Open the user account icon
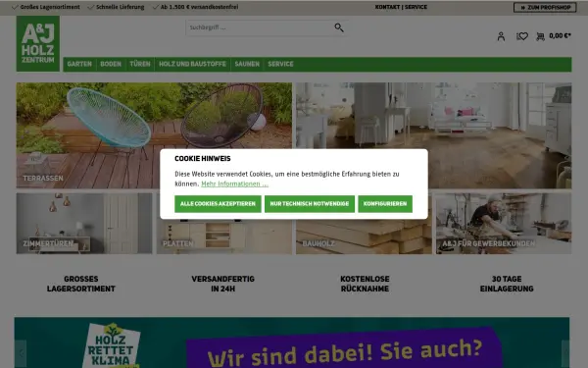Image resolution: width=588 pixels, height=368 pixels. click(501, 36)
